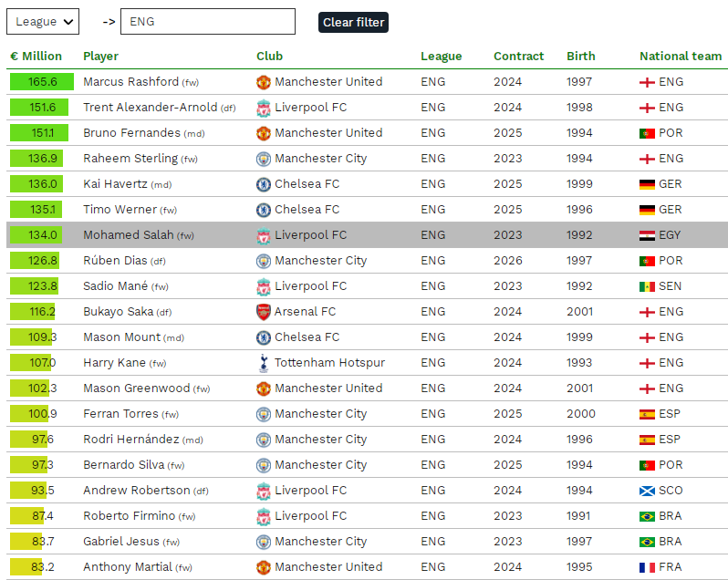The height and width of the screenshot is (580, 728).
Task: Sort by the € Million column header
Action: (x=36, y=57)
